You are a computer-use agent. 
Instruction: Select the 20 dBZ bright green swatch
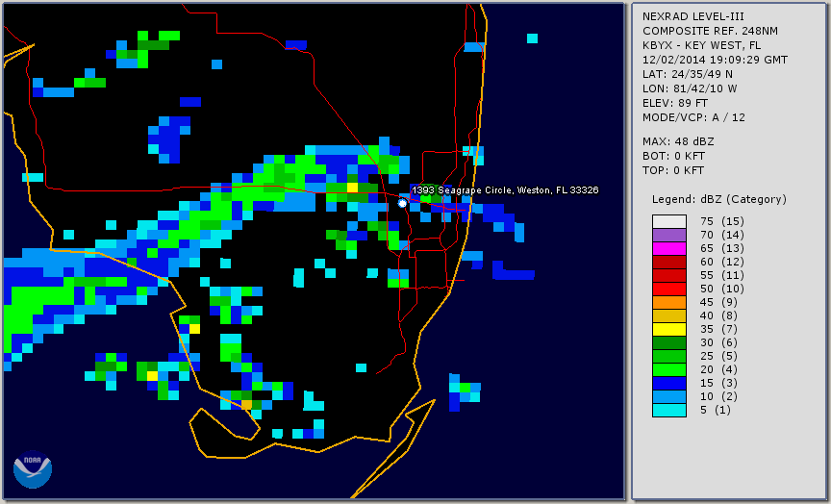point(669,370)
